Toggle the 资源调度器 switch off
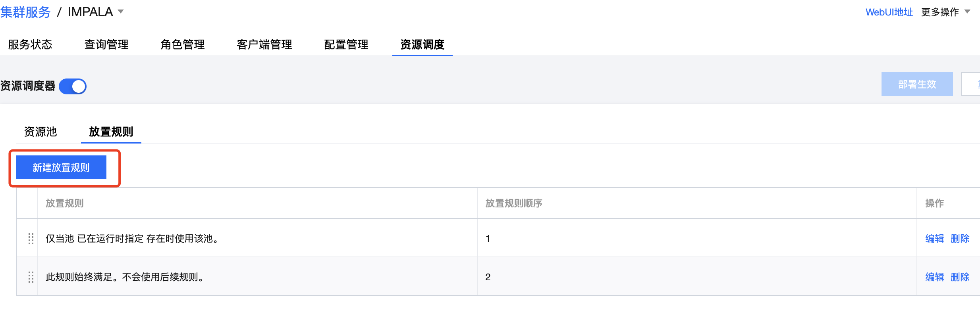This screenshot has width=980, height=314. [x=73, y=86]
